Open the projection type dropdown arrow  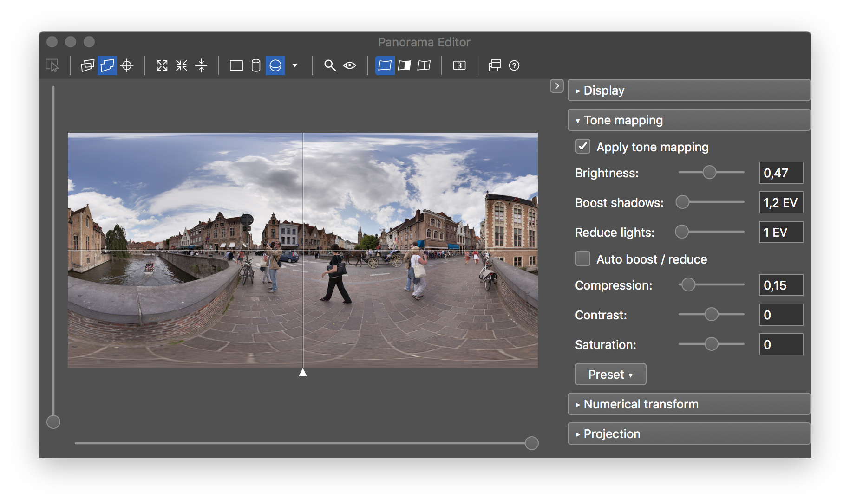click(x=295, y=65)
